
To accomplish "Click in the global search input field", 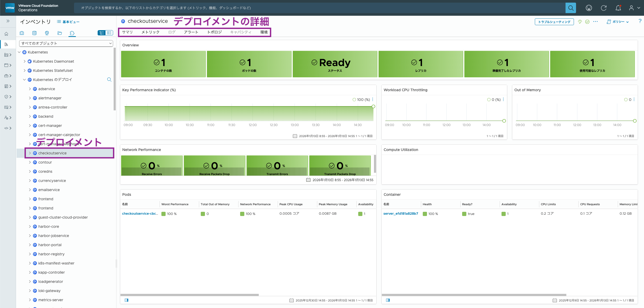I will (x=320, y=8).
